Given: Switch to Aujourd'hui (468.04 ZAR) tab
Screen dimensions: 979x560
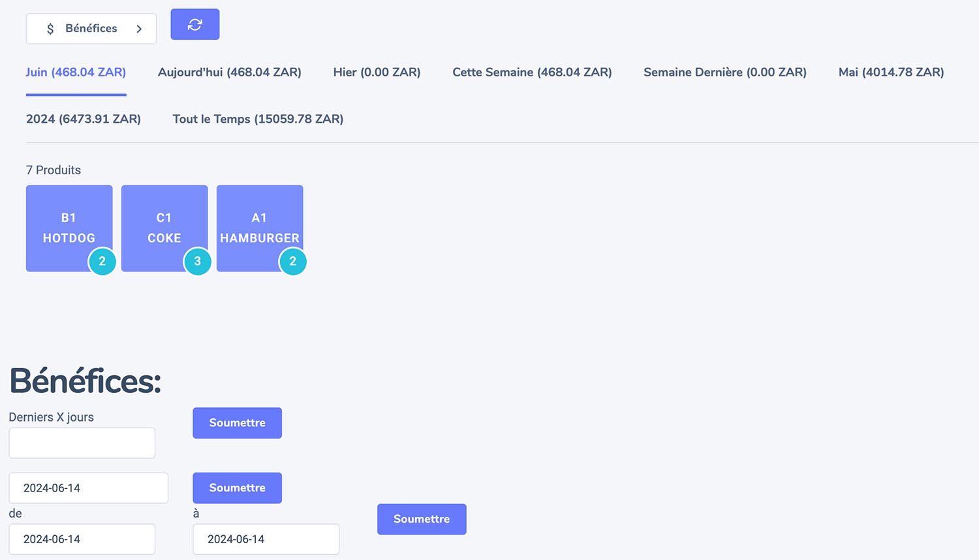Looking at the screenshot, I should click(x=230, y=72).
